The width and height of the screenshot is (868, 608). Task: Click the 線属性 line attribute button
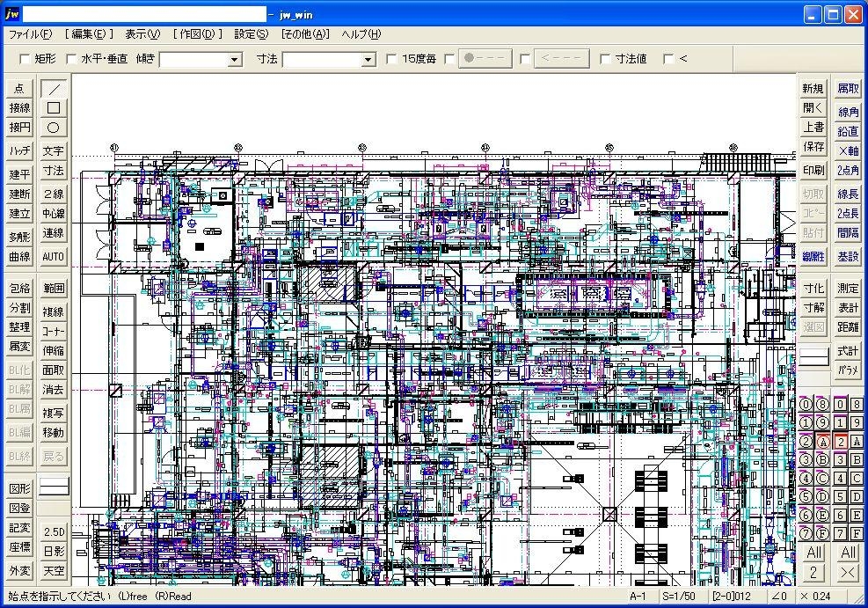click(x=813, y=256)
